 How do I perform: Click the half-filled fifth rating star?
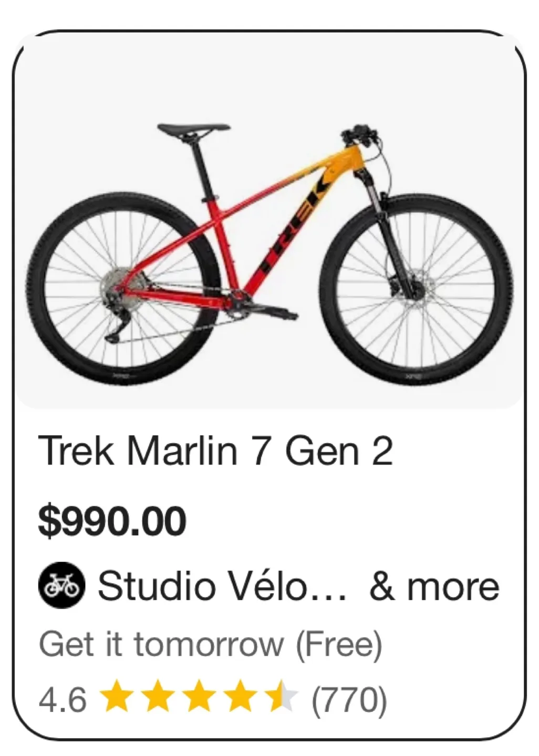click(x=283, y=698)
